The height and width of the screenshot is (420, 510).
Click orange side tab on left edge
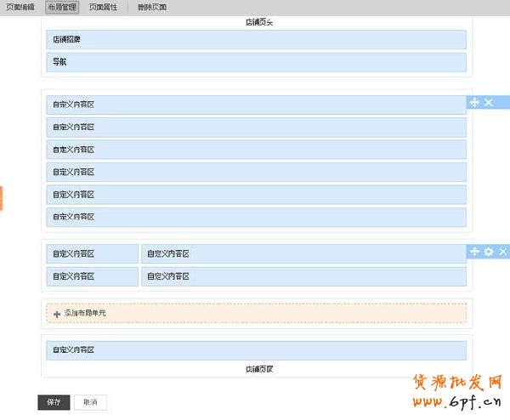click(x=2, y=198)
